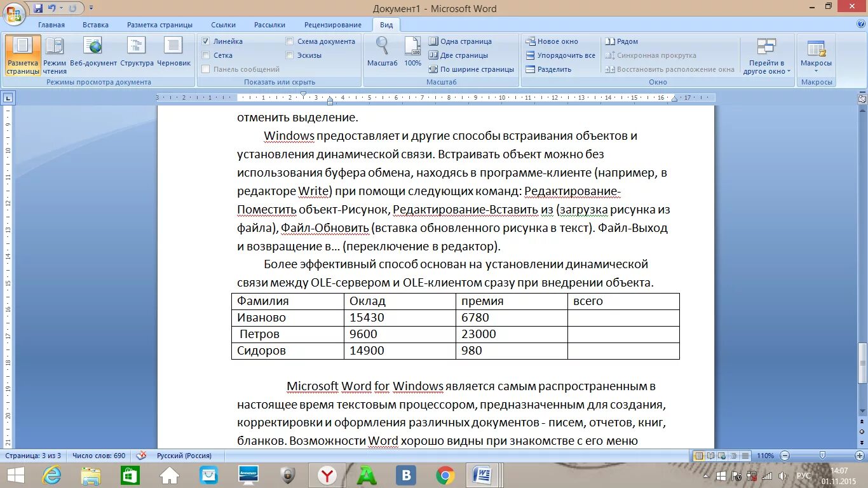The height and width of the screenshot is (488, 868).
Task: Click the zoom slider handle
Action: click(823, 456)
